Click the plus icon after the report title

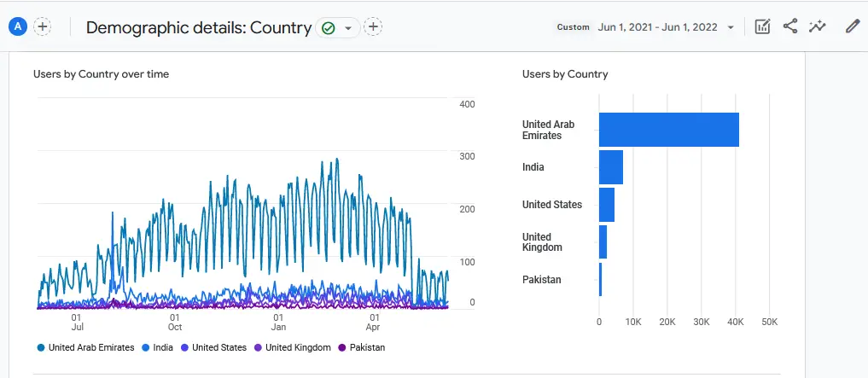click(373, 27)
